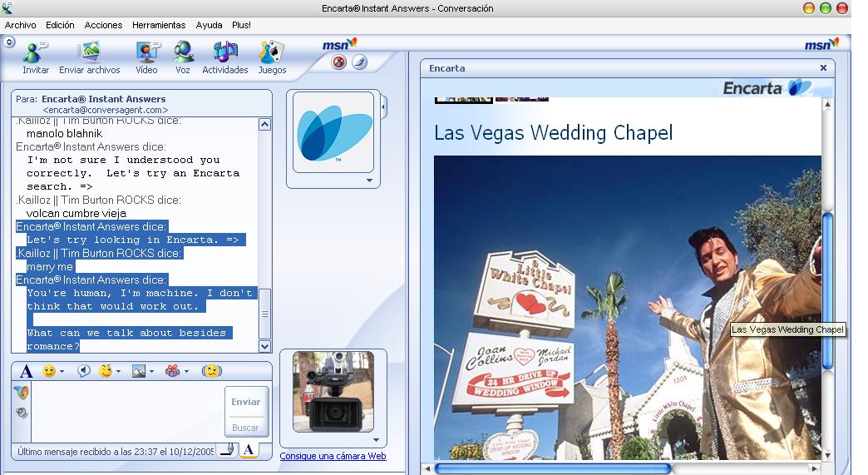Image resolution: width=868 pixels, height=475 pixels.
Task: Expand the background picture dropdown arrow
Action: click(151, 372)
